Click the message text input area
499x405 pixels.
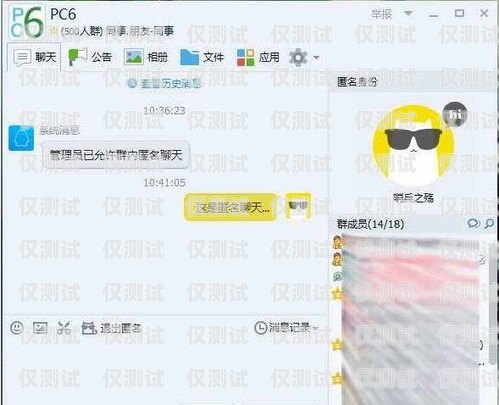click(x=165, y=370)
